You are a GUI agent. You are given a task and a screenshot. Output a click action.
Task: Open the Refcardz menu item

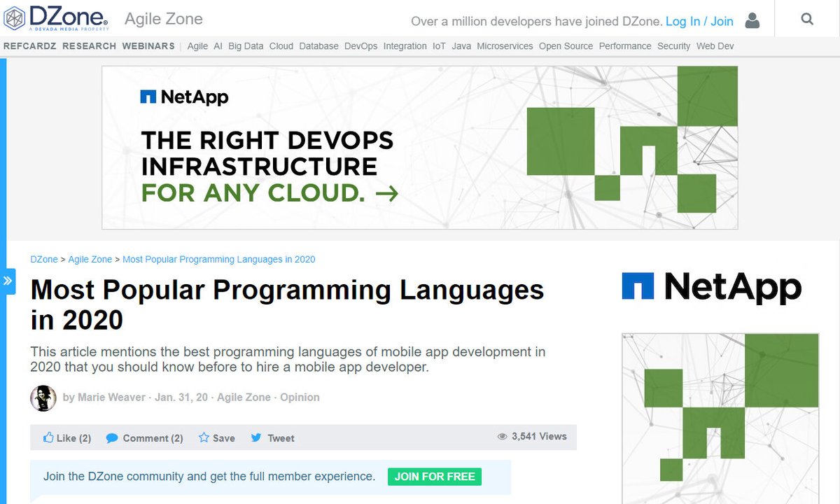[30, 46]
